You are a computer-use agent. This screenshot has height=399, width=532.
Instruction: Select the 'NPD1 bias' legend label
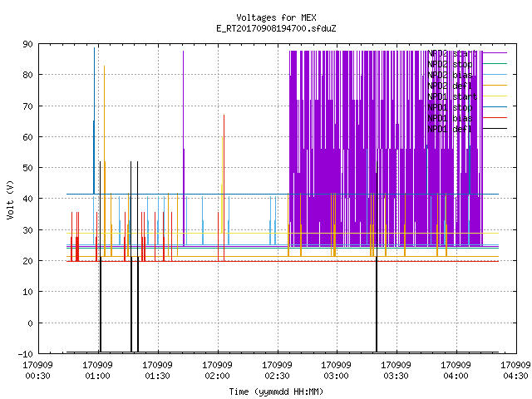tap(450, 118)
